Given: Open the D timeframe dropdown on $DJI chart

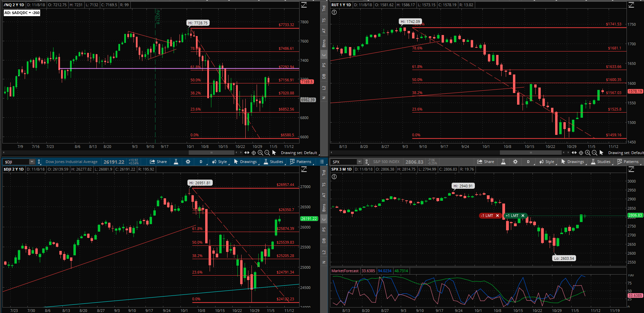Looking at the screenshot, I should [x=202, y=162].
